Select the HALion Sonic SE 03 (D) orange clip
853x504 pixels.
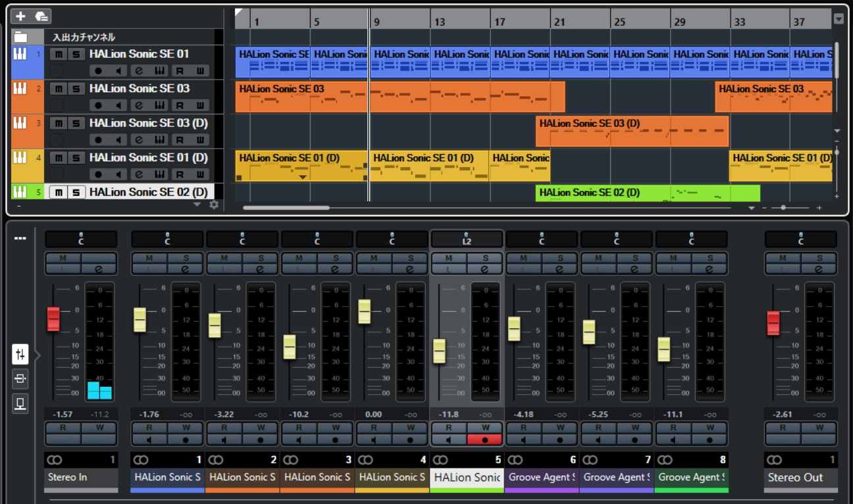pos(632,131)
